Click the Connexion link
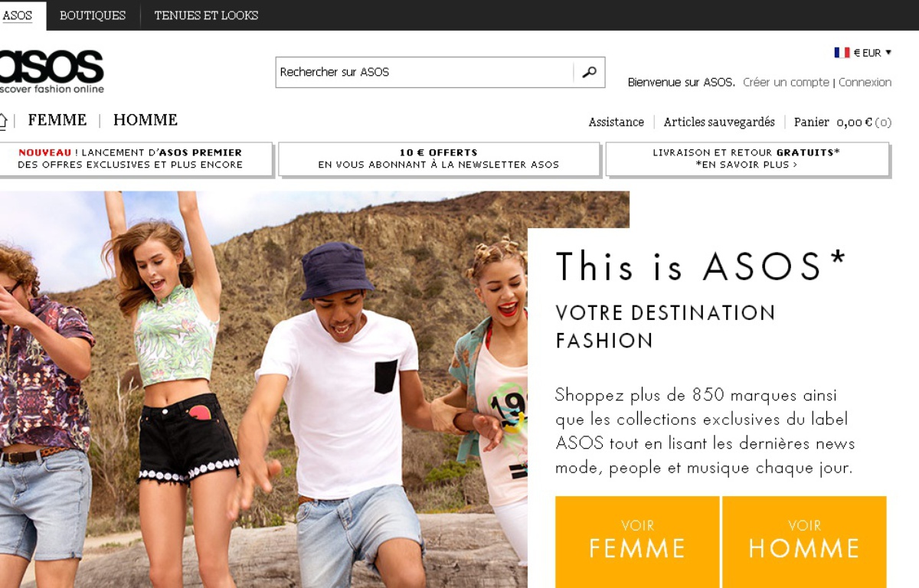 point(865,82)
